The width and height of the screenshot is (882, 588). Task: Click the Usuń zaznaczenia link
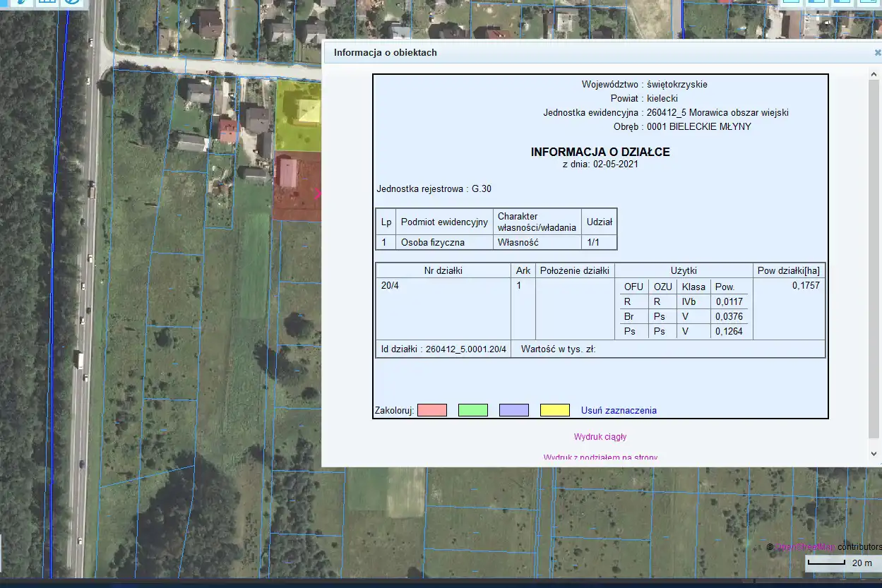619,410
